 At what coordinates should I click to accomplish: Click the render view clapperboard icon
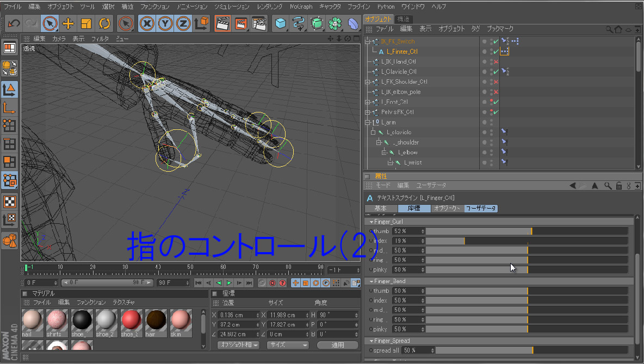pos(222,23)
